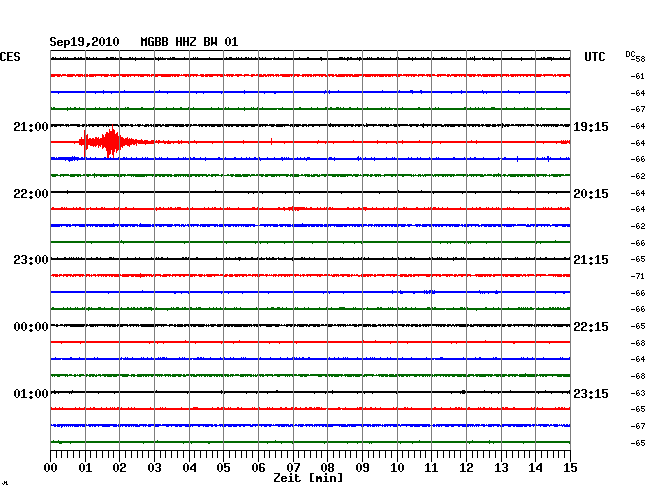Viewport: 650px width, 494px height.
Task: Click the blue trace wiggle near minute 11
Action: [x=429, y=292]
